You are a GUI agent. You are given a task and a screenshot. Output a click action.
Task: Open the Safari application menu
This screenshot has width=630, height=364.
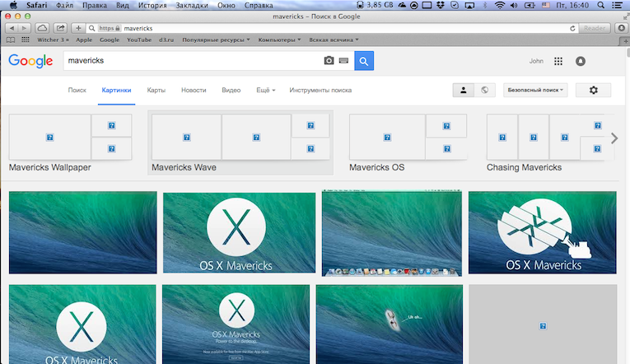pos(36,5)
